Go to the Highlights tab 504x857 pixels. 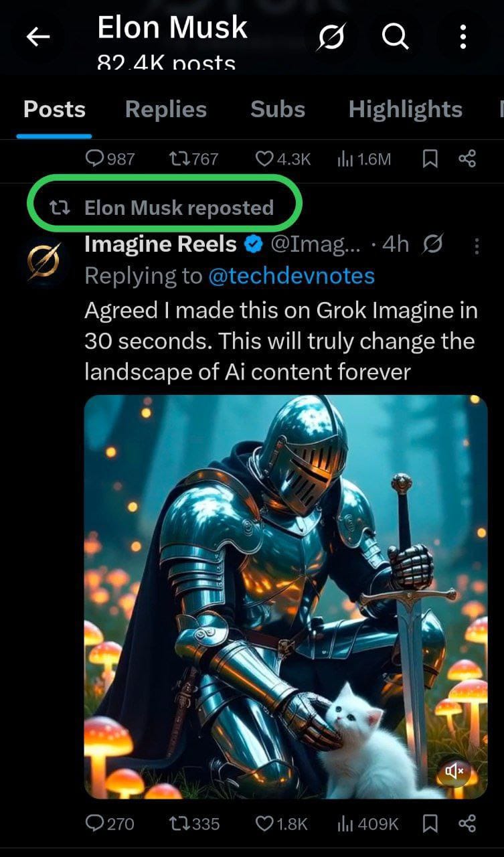405,109
